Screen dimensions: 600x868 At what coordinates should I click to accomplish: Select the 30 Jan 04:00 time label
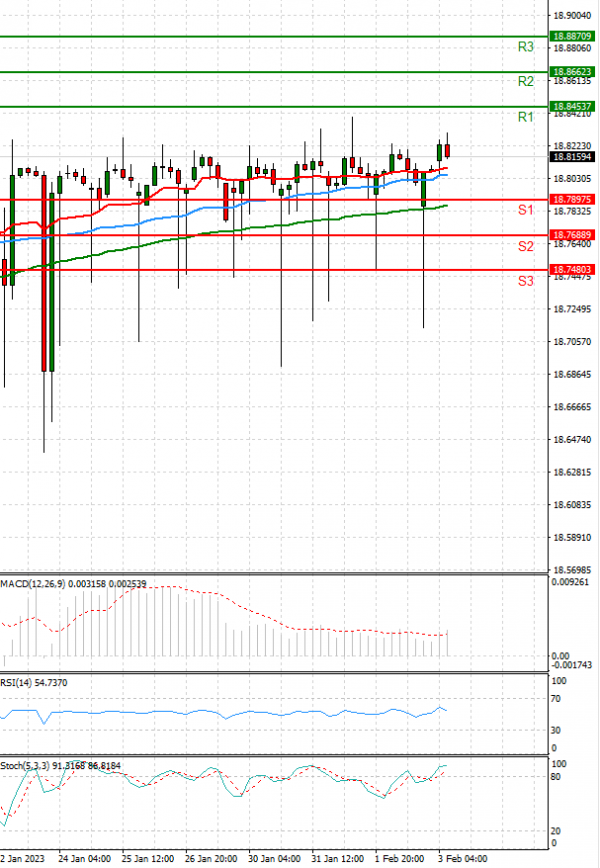tap(274, 859)
